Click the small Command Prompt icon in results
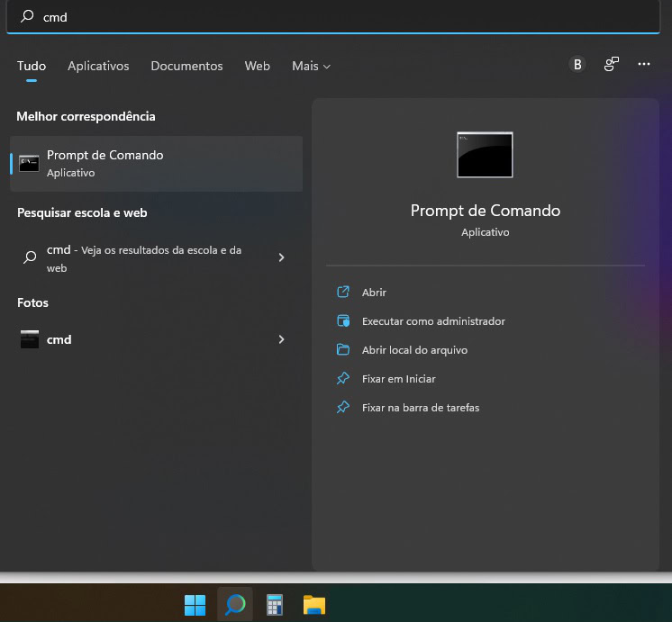This screenshot has width=672, height=622. tap(29, 164)
